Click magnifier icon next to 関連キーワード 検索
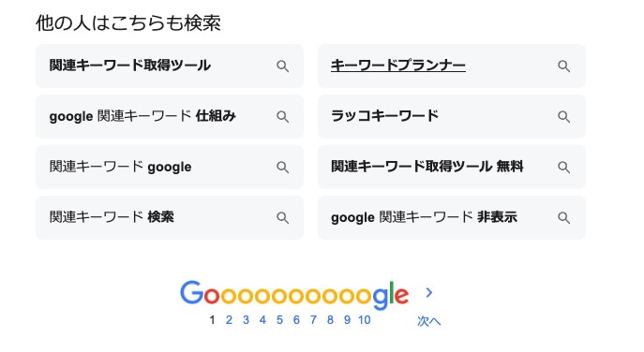 pyautogui.click(x=282, y=217)
